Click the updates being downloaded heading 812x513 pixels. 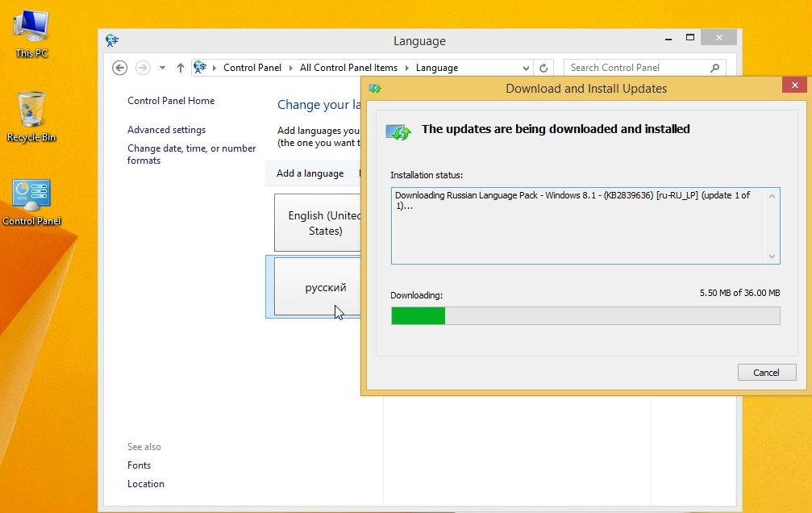tap(556, 129)
